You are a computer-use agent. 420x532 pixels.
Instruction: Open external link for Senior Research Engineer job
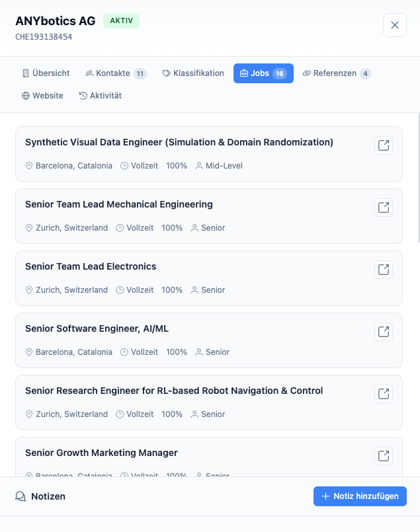[x=384, y=394]
